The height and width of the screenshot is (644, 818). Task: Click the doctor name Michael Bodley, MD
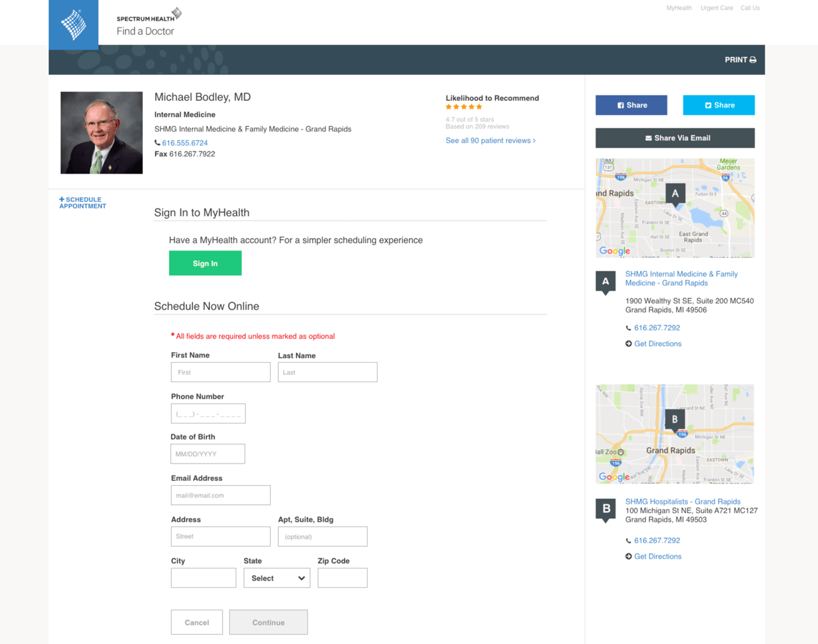(202, 98)
